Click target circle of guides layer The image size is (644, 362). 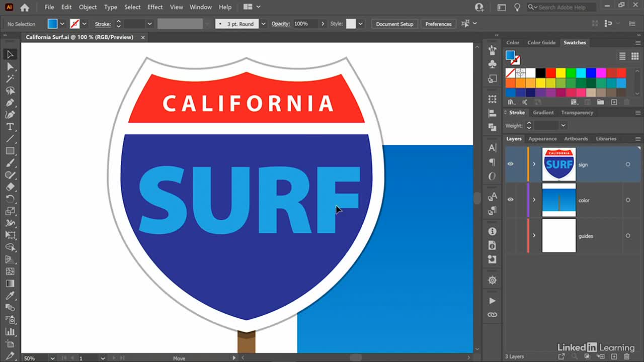point(627,236)
